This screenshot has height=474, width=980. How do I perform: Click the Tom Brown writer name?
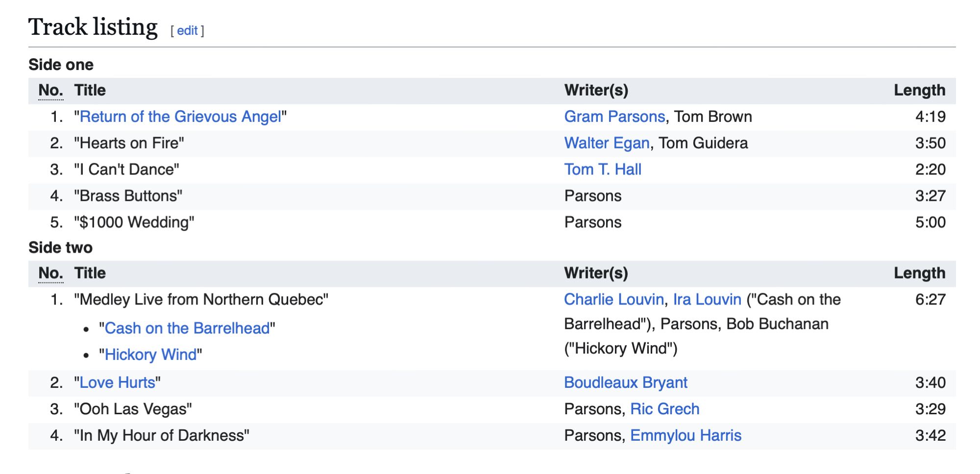tap(713, 117)
